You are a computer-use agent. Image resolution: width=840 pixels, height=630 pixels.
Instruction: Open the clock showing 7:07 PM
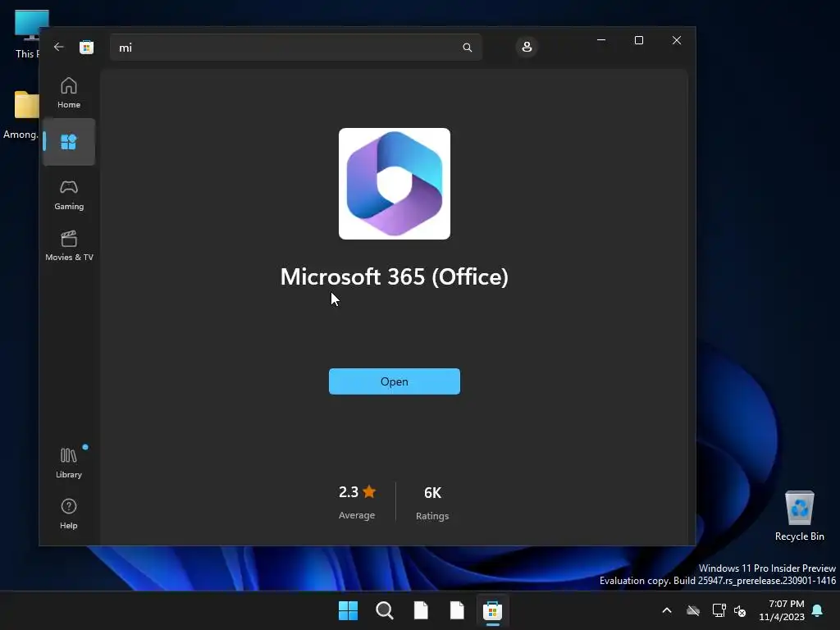click(x=782, y=610)
